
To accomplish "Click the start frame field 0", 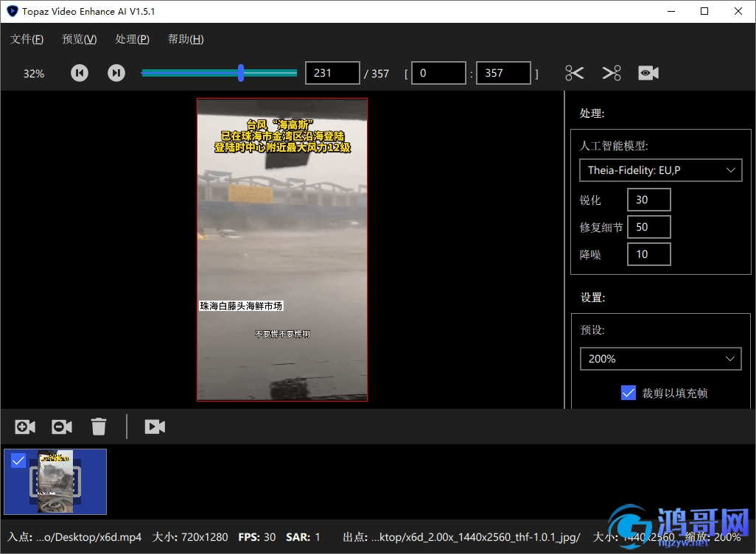I will point(438,73).
